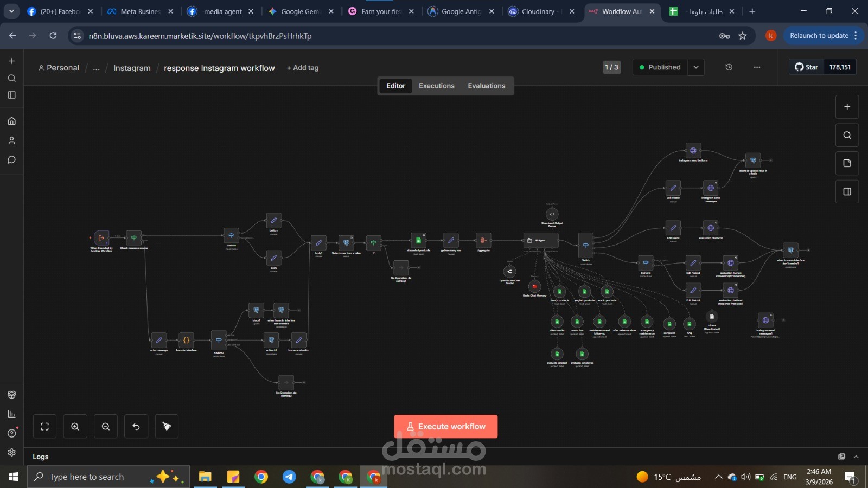Open workflow version history
The height and width of the screenshot is (488, 868).
coord(729,67)
